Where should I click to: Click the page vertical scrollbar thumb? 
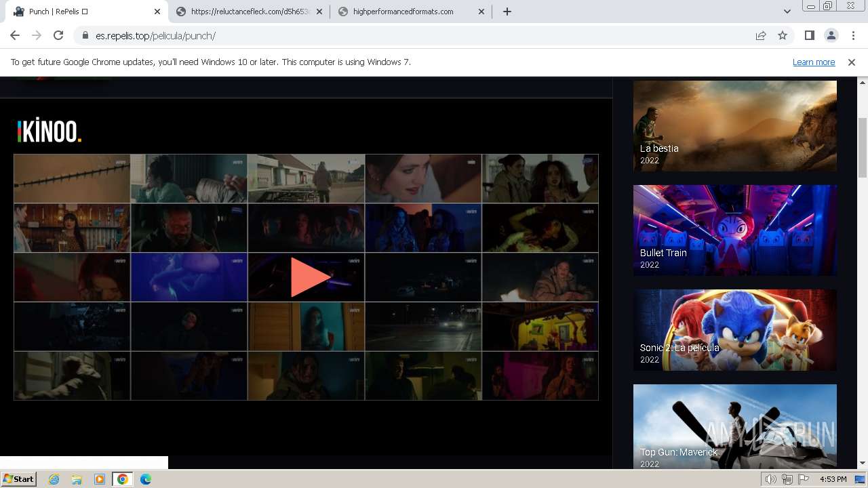tap(862, 147)
